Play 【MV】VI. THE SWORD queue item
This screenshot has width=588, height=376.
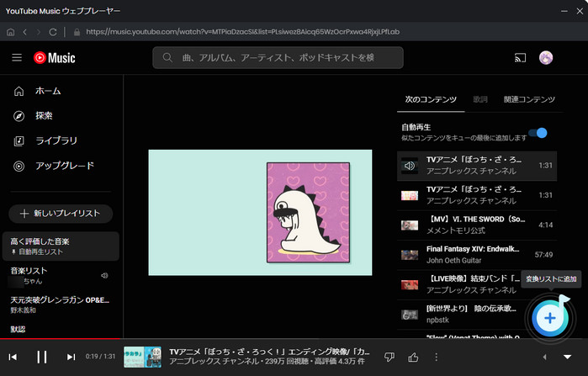pos(477,225)
